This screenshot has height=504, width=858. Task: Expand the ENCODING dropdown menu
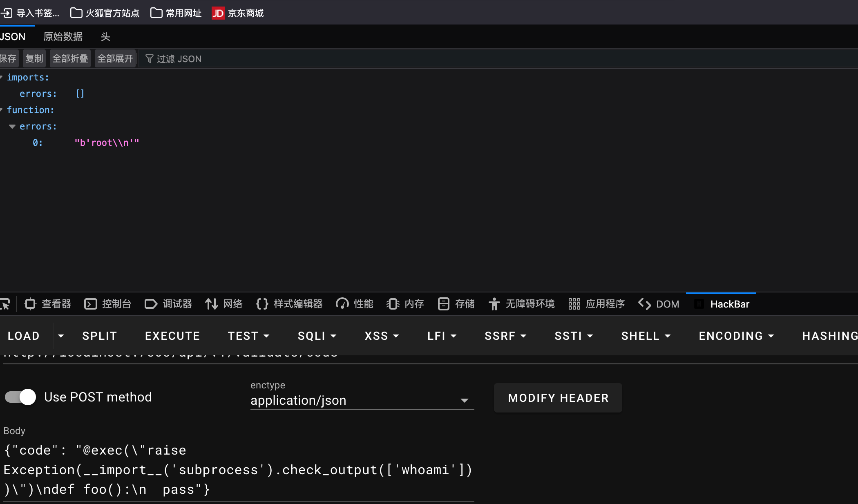click(736, 336)
